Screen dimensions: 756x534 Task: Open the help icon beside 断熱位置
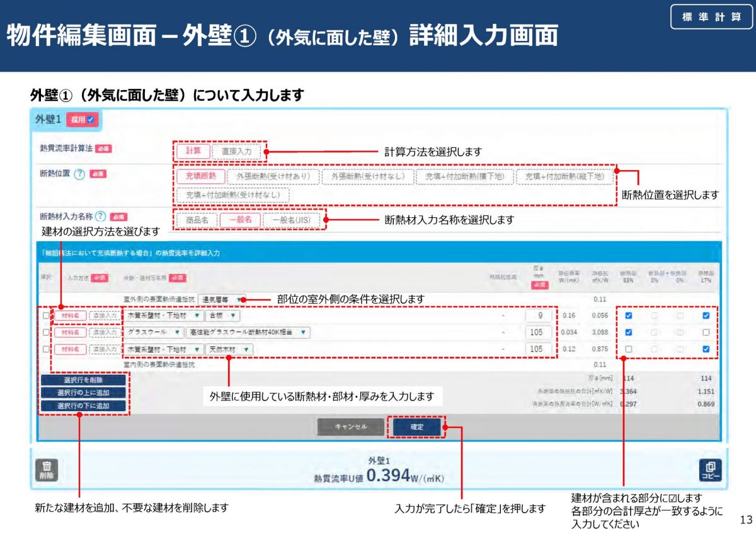(x=79, y=174)
